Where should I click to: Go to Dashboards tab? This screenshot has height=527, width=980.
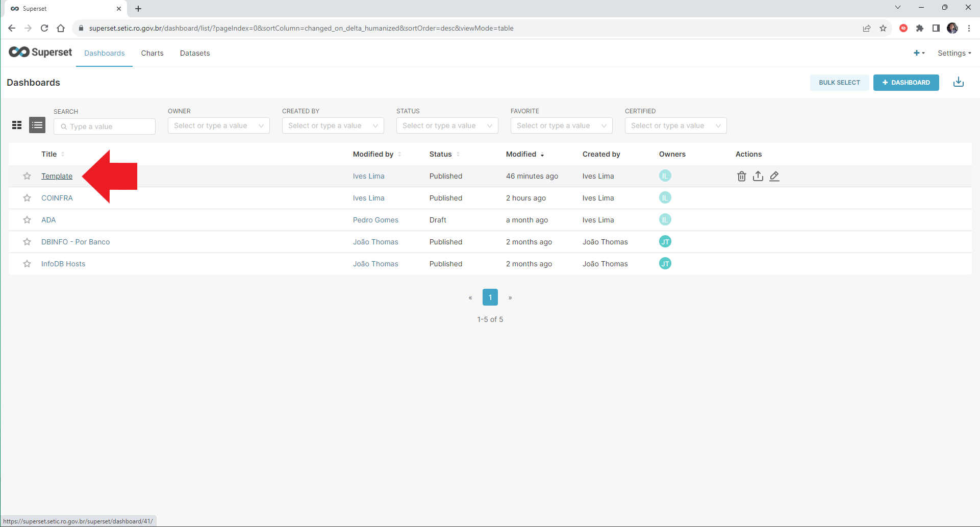click(105, 53)
